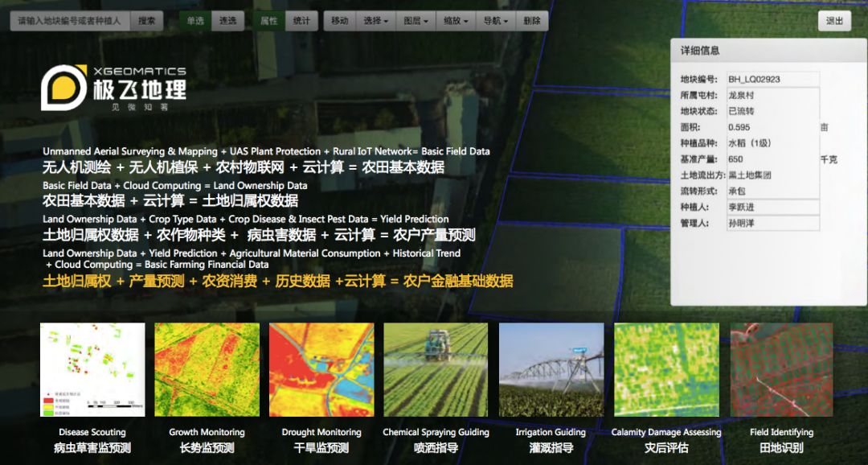The height and width of the screenshot is (465, 868).
Task: Open the Calamity Damage Assessing image
Action: (666, 369)
